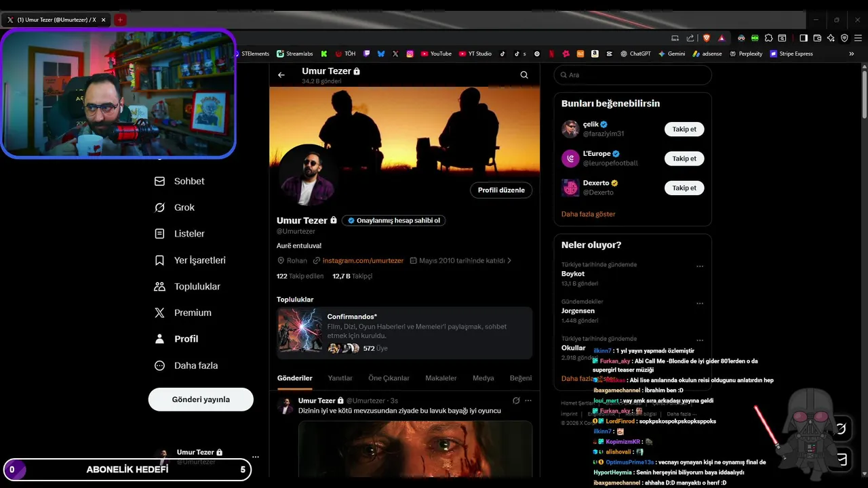Open Yer İşaretleri in the sidebar

click(x=191, y=260)
